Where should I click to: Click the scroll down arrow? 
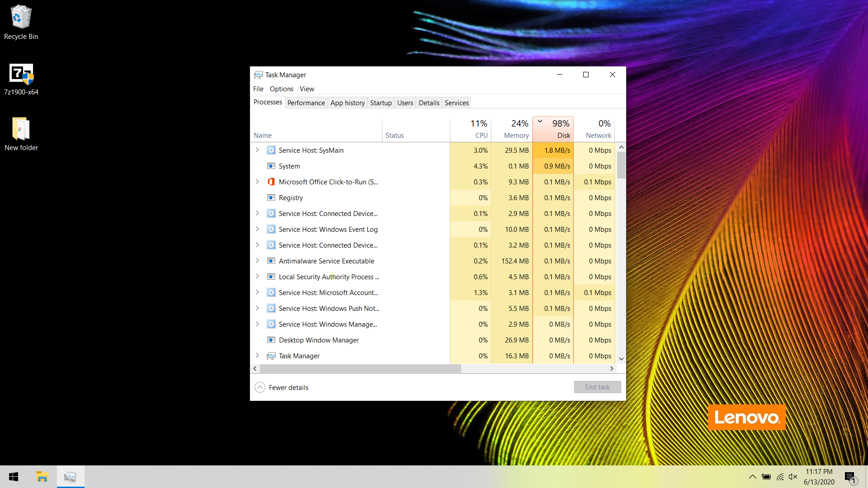pos(621,359)
